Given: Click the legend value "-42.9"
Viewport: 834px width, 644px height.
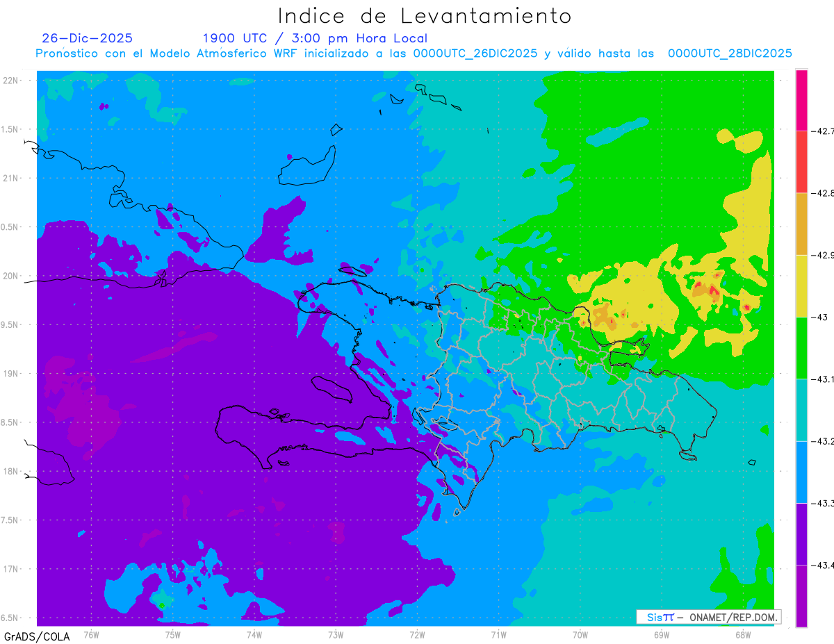Looking at the screenshot, I should (822, 255).
